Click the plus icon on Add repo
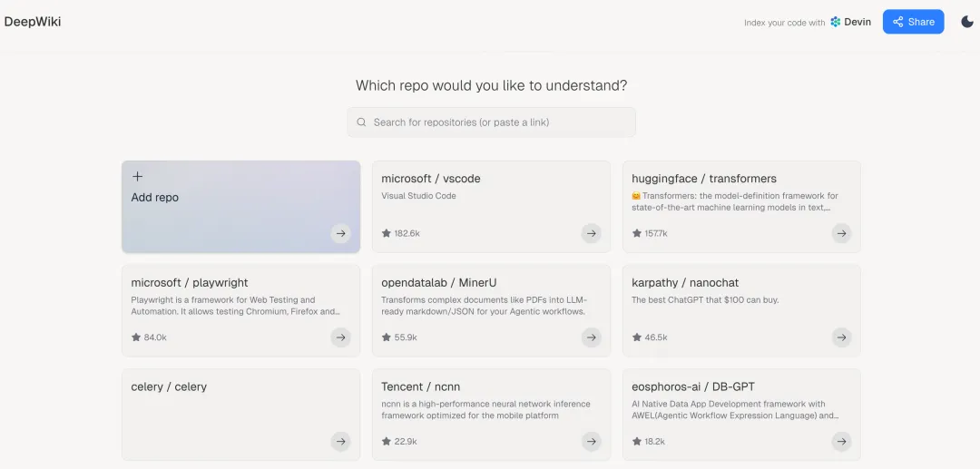This screenshot has height=469, width=980. pos(137,177)
